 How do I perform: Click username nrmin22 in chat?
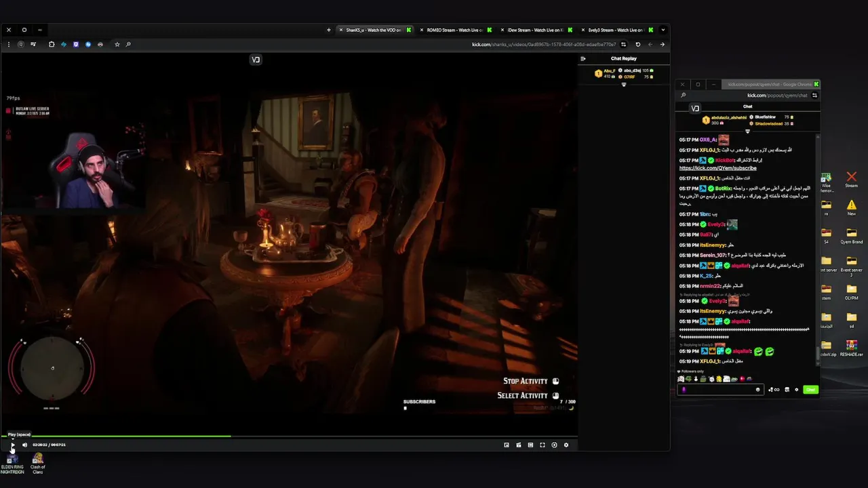(711, 286)
